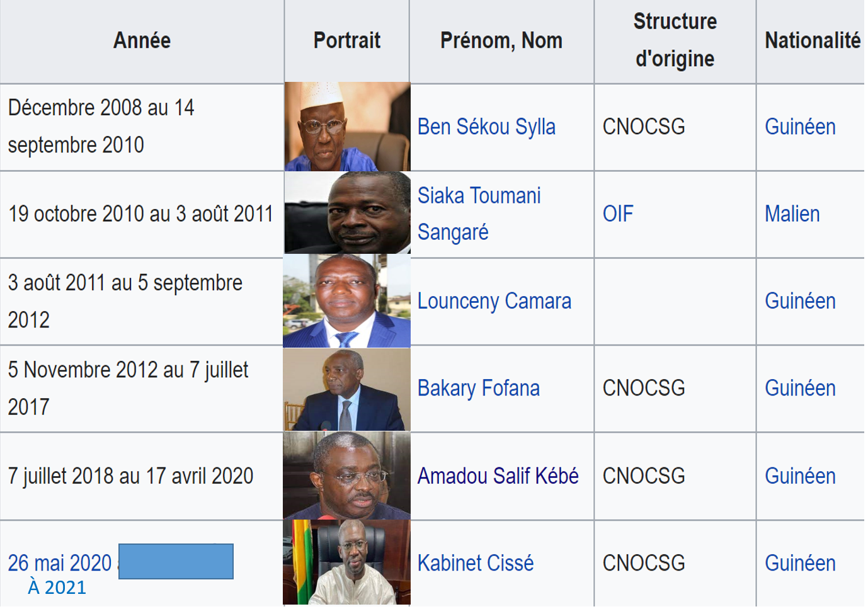Click Guinéen in the Kabinet Cissé row
This screenshot has width=868, height=609.
800,563
